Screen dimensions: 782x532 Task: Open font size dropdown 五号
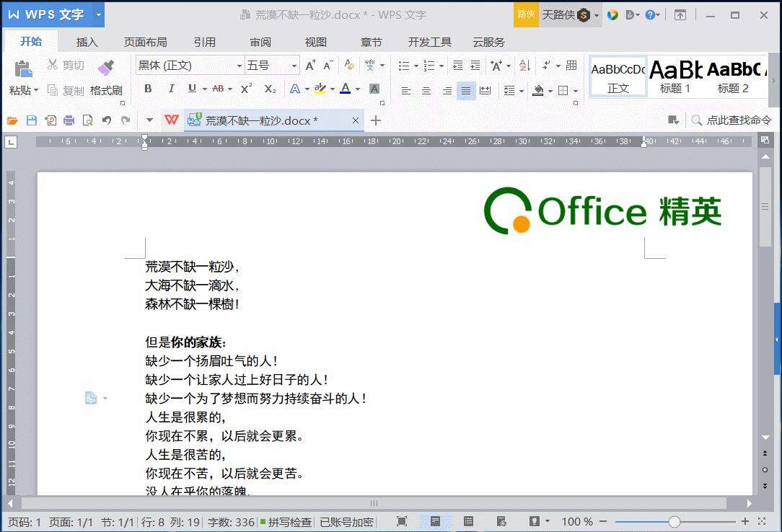[294, 66]
